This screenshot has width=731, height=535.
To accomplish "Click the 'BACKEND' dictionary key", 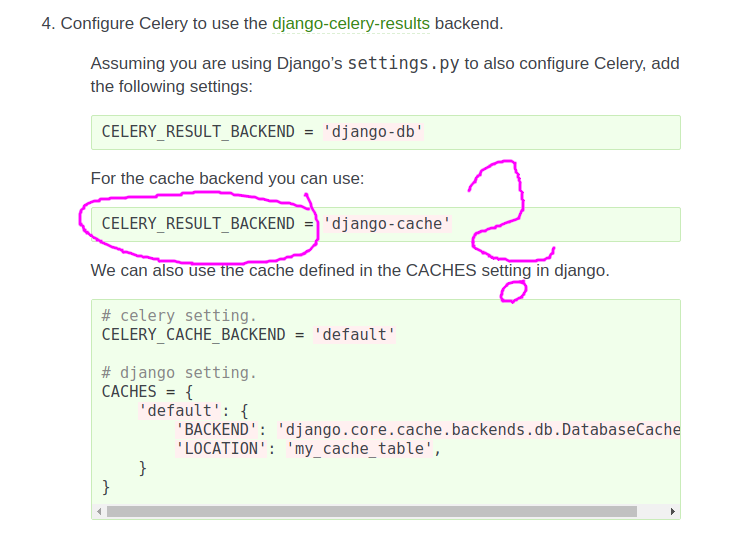I will (216, 430).
